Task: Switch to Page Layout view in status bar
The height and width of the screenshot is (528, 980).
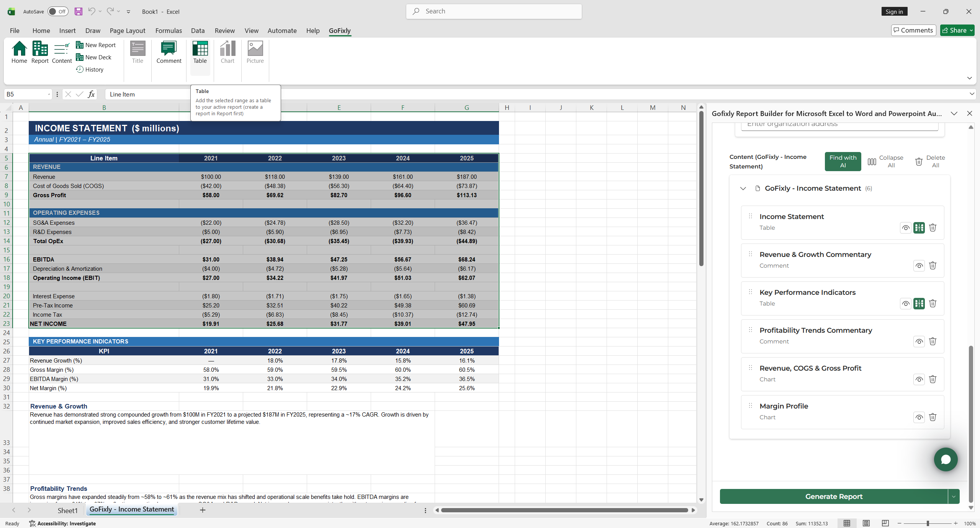Action: [x=866, y=523]
